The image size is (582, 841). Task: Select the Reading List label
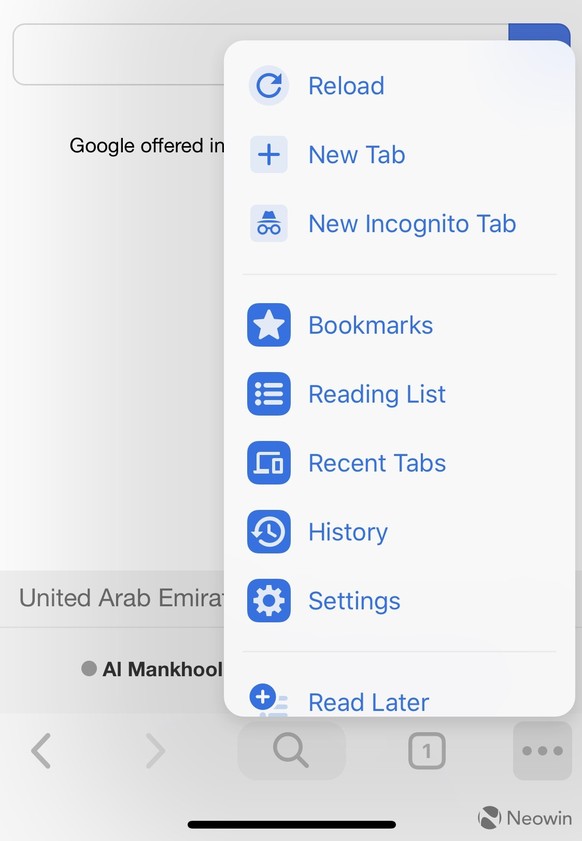tap(377, 394)
